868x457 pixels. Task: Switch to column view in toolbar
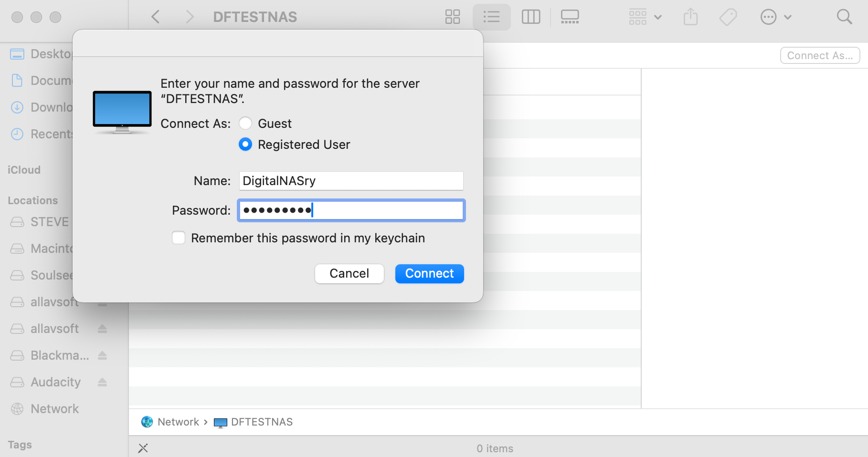[x=531, y=17]
